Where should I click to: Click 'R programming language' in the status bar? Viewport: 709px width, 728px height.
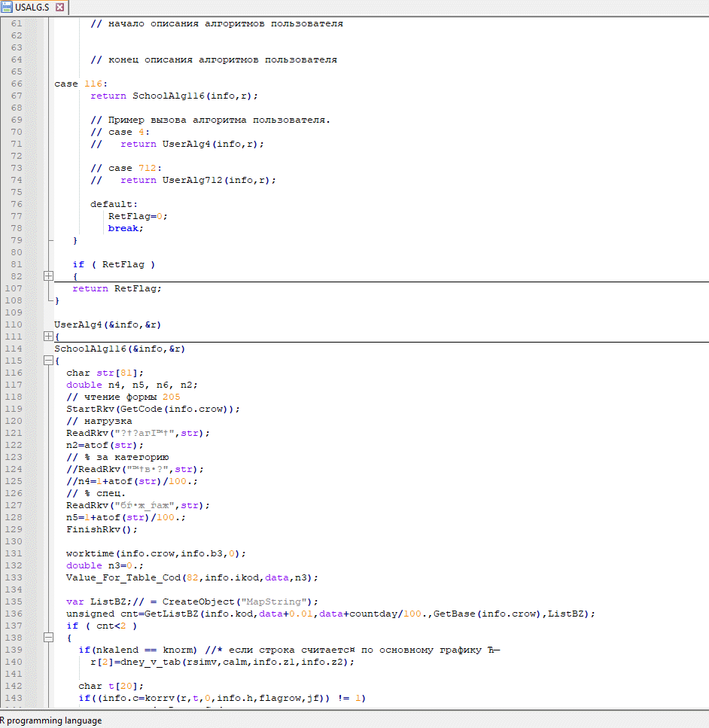pyautogui.click(x=51, y=720)
